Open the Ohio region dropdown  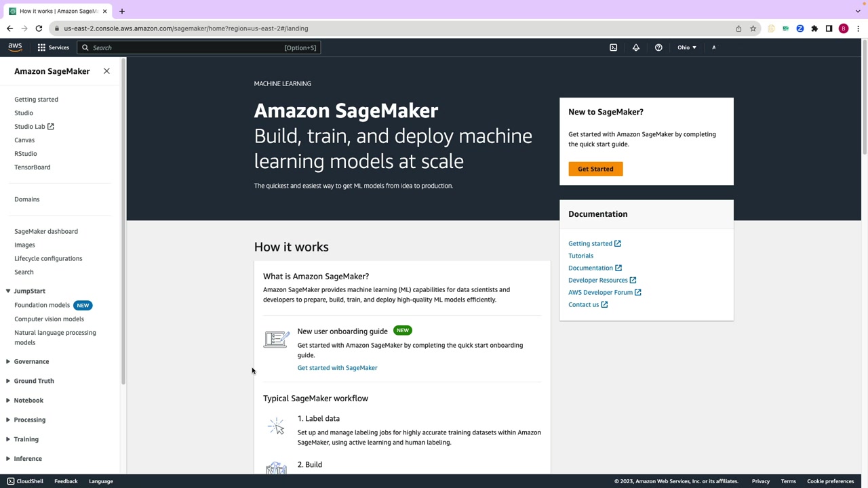click(x=686, y=47)
